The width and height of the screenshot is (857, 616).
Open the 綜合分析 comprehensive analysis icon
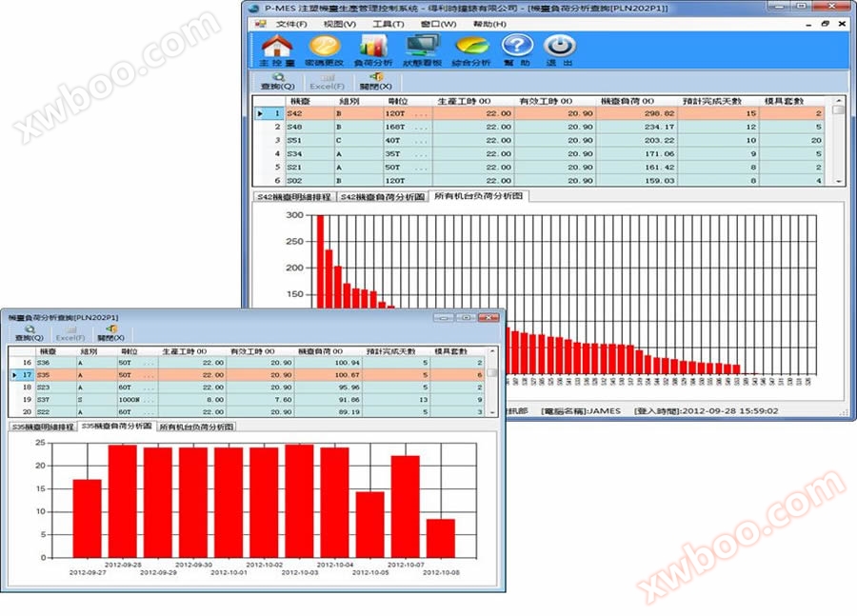(x=471, y=50)
